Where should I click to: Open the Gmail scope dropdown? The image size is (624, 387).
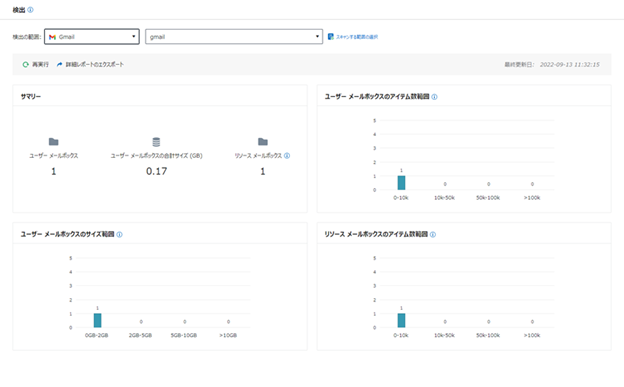92,37
